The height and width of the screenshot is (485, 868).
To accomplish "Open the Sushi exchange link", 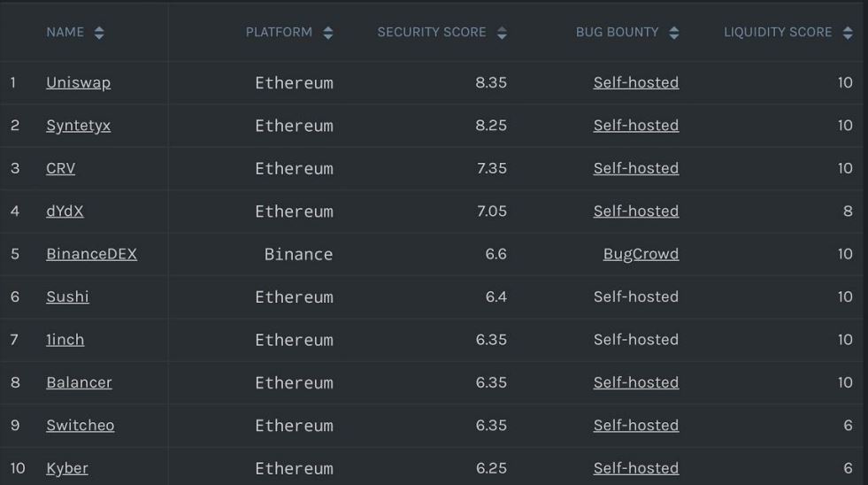I will [x=67, y=296].
